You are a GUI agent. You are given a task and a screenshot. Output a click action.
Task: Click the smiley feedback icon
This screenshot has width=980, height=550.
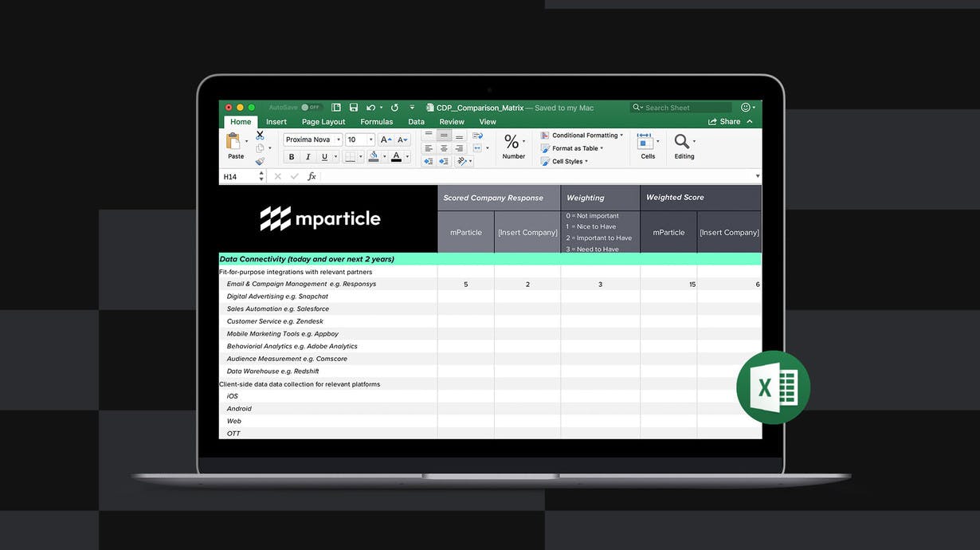746,108
